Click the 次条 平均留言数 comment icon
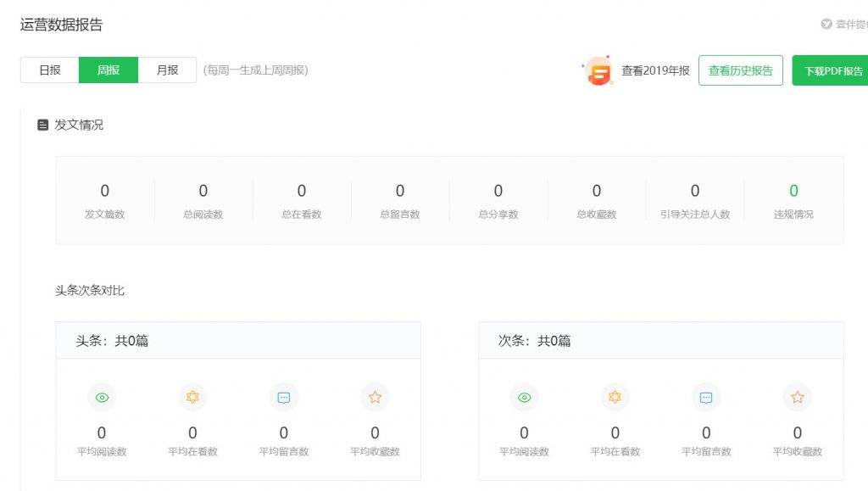Screen dimensions: 868x491 tap(706, 398)
